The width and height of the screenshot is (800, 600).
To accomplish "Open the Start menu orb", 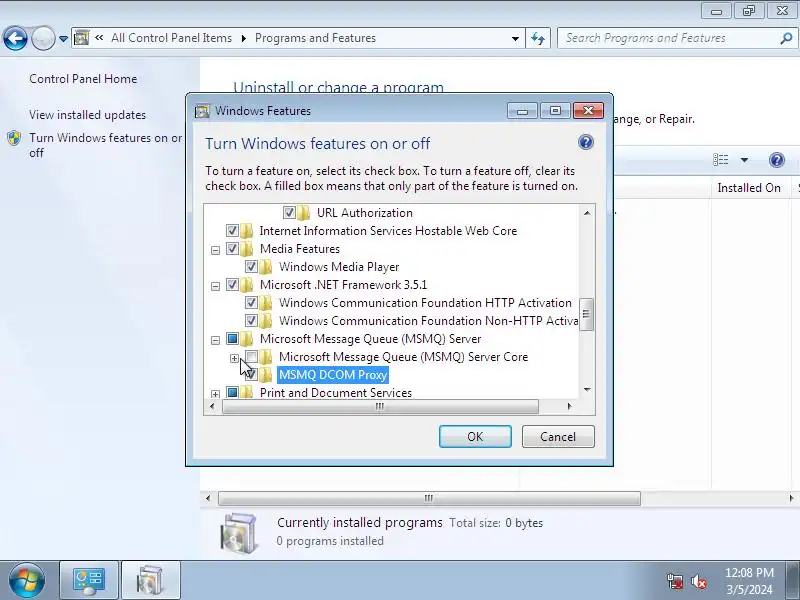I will point(27,580).
